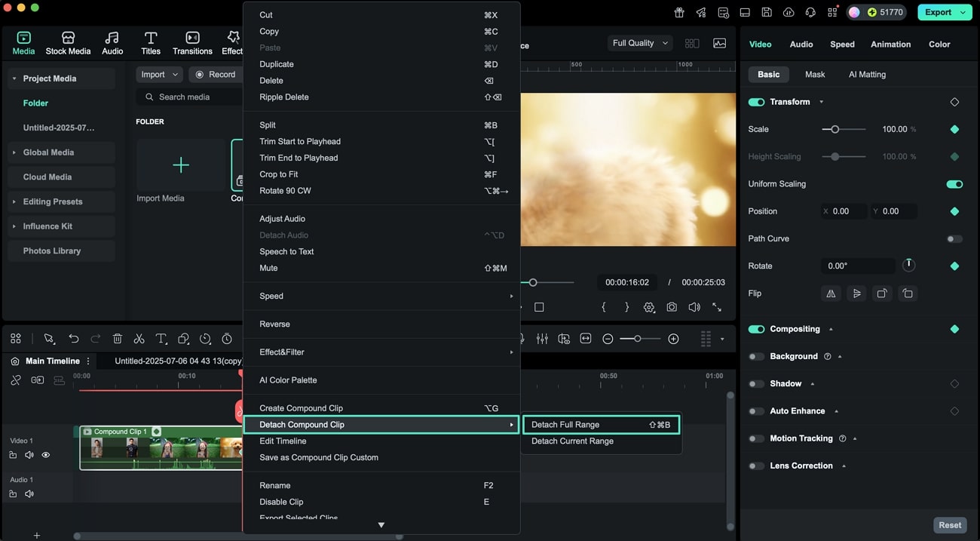Viewport: 980px width, 541px height.
Task: Switch to the Animation properties tab
Action: 890,45
